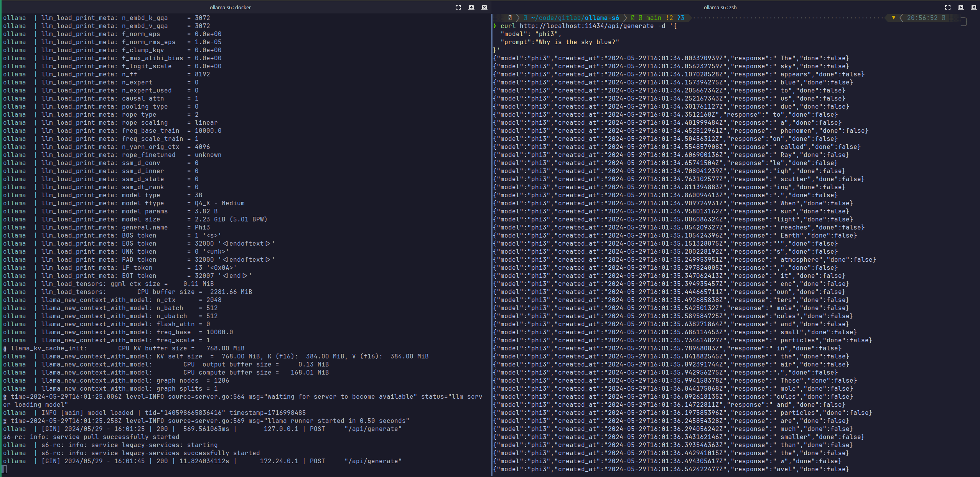Close the ollama-s6 docker split pane
980x477 pixels.
point(484,7)
